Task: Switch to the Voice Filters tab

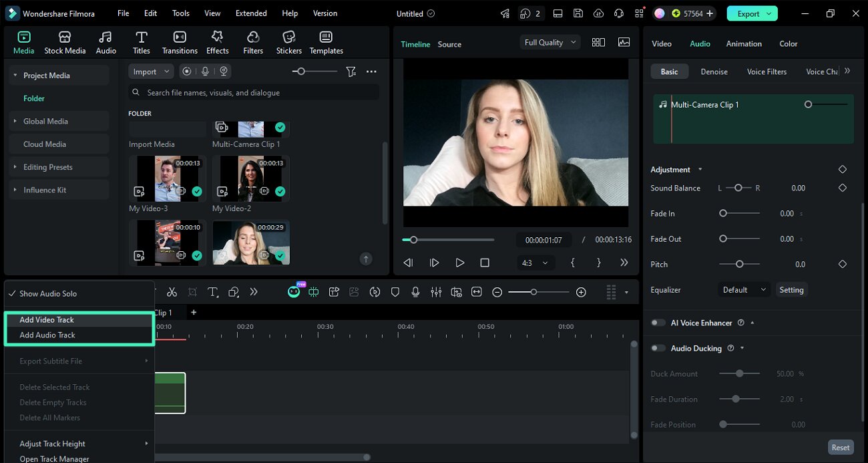Action: click(767, 71)
